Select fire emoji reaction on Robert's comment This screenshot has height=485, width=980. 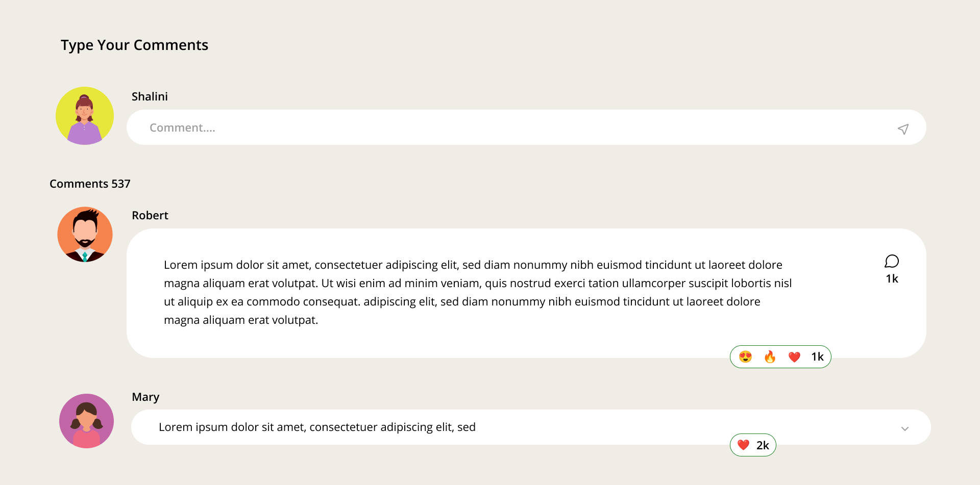770,357
